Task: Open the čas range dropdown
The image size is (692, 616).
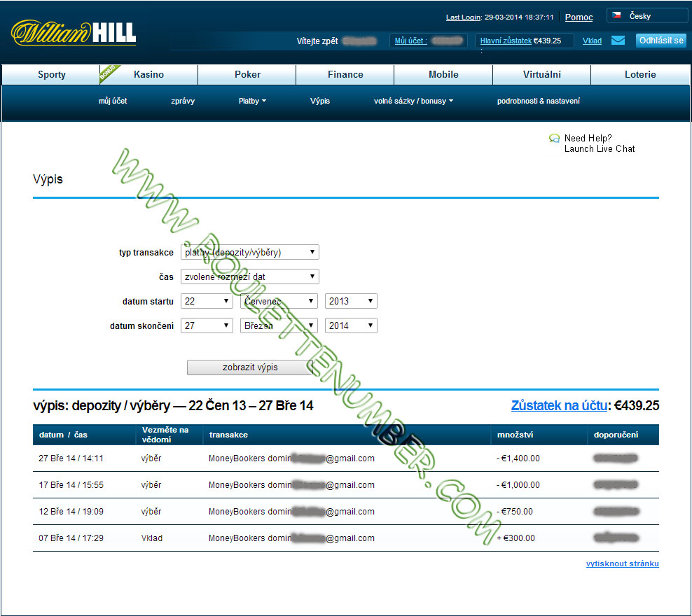Action: tap(250, 277)
